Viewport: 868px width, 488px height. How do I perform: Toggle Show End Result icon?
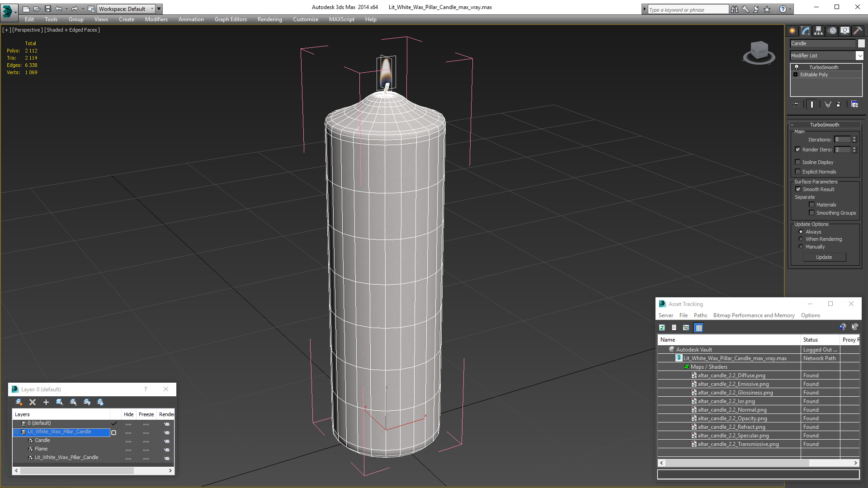point(812,104)
